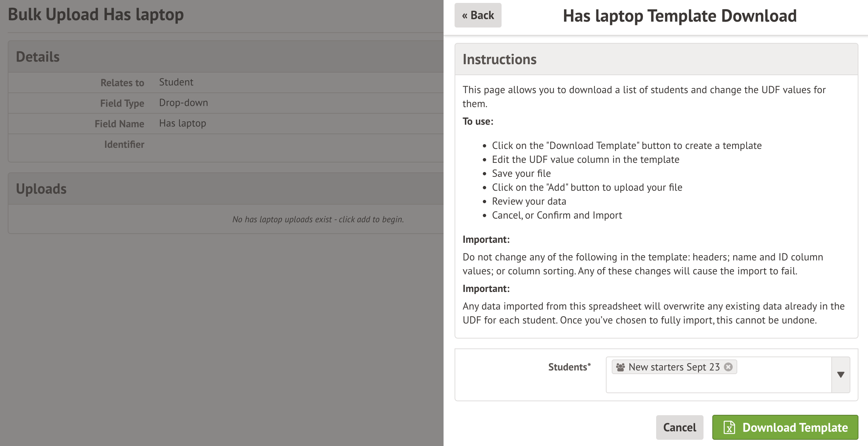
Task: Click the spreadsheet icon on Download Template
Action: 729,427
